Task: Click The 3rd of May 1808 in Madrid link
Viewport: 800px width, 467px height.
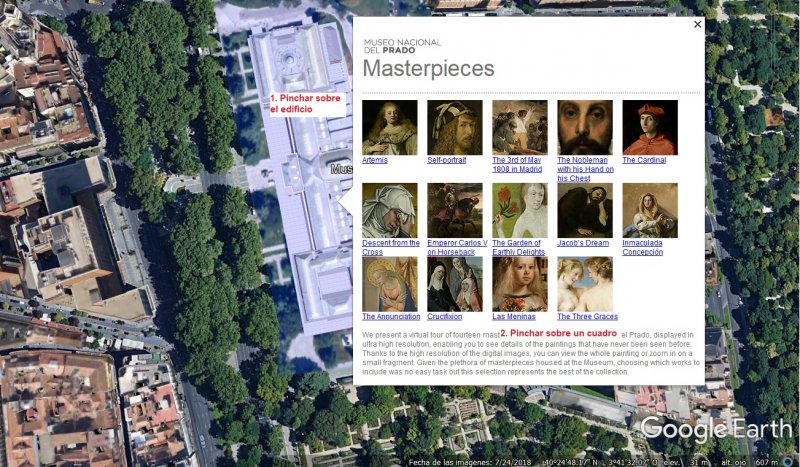Action: [517, 165]
